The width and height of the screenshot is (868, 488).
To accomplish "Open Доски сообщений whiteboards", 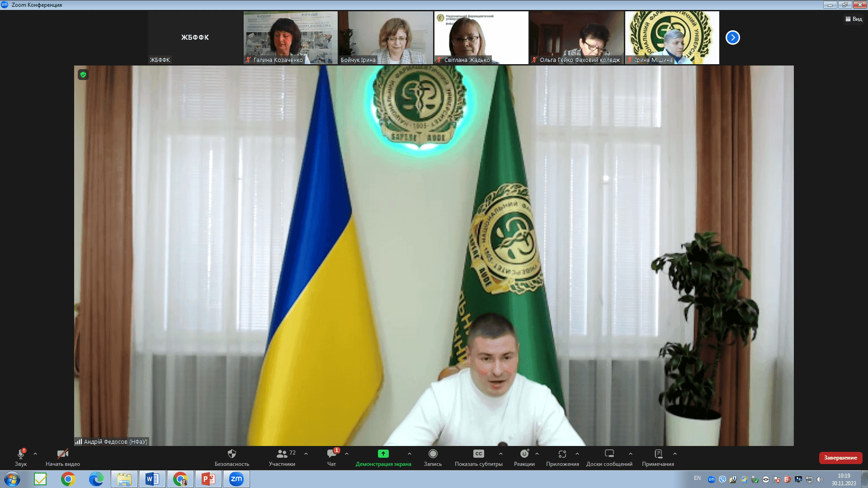I will (x=609, y=457).
